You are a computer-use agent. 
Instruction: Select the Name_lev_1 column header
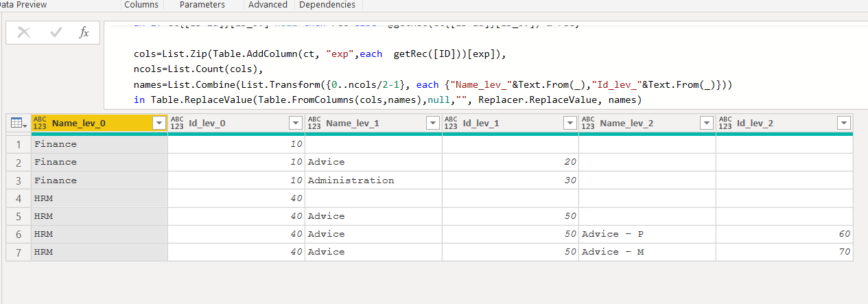(373, 123)
